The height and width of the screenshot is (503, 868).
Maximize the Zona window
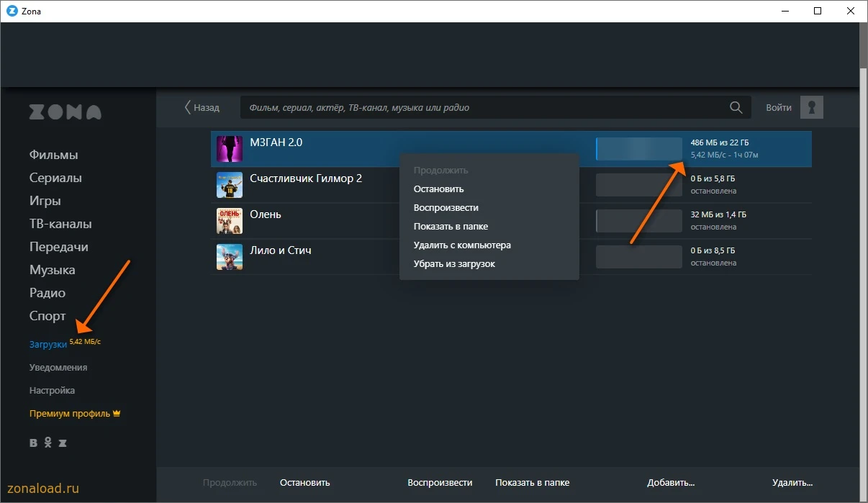coord(818,11)
